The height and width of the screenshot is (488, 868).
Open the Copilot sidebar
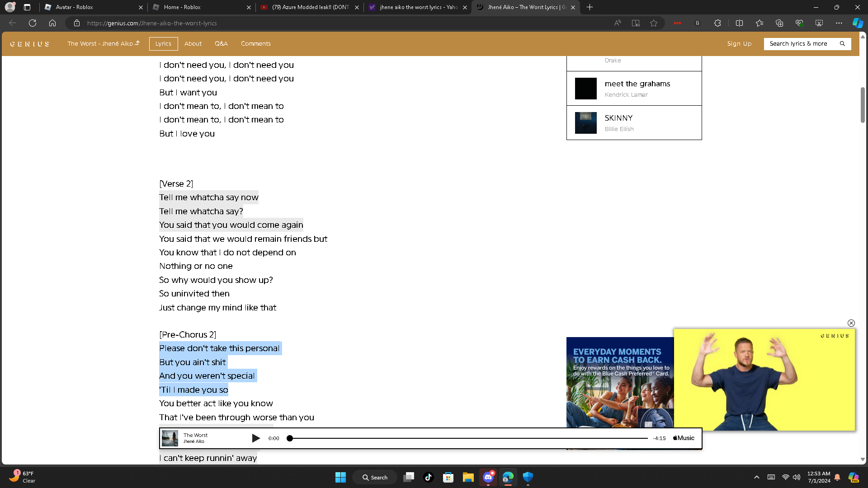click(858, 23)
